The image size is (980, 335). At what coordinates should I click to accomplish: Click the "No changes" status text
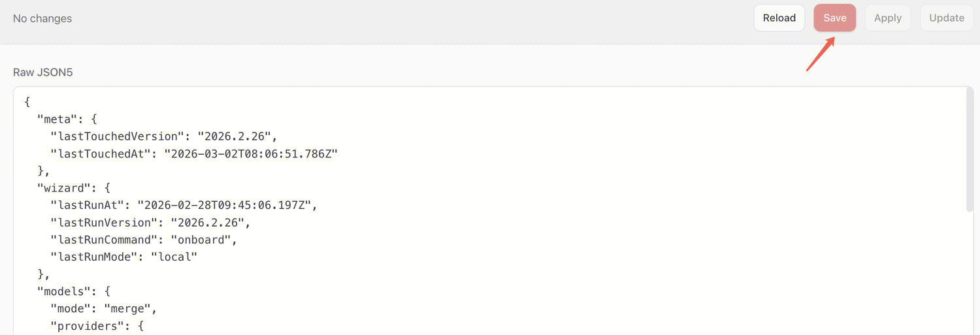42,18
